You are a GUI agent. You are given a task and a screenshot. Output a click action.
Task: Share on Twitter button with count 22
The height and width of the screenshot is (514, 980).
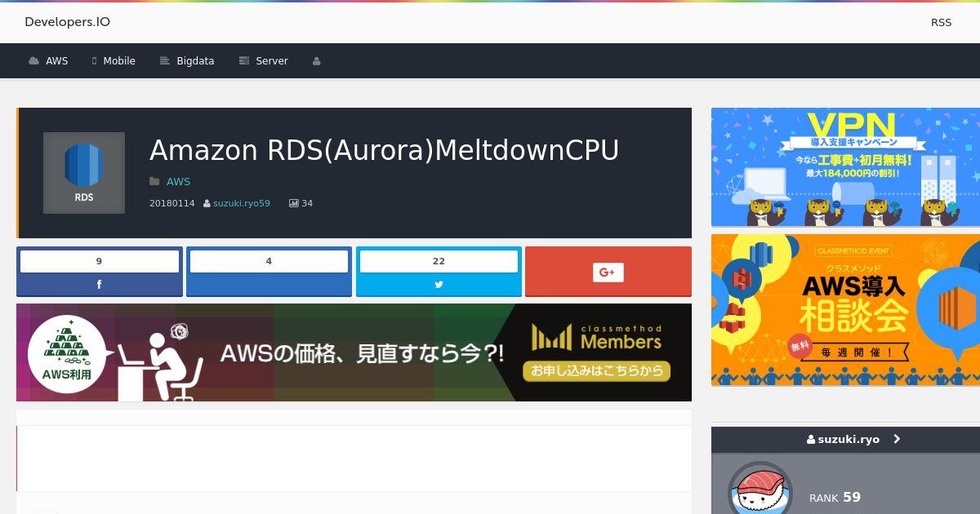pos(439,272)
